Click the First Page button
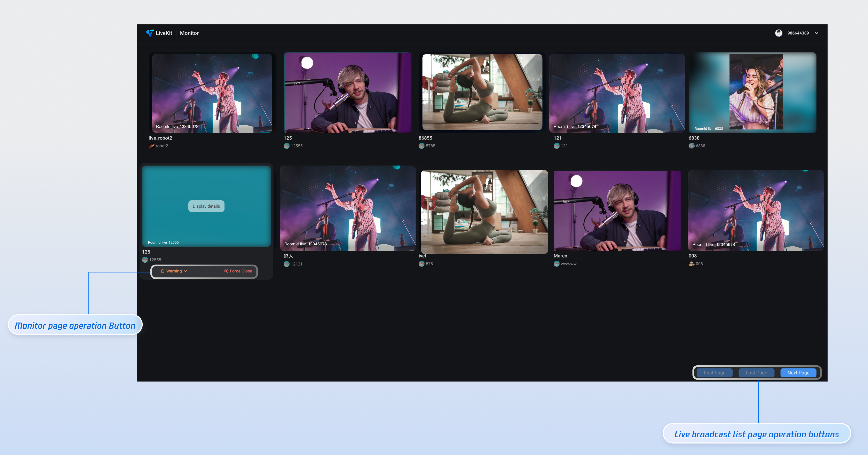Image resolution: width=868 pixels, height=455 pixels. point(714,373)
